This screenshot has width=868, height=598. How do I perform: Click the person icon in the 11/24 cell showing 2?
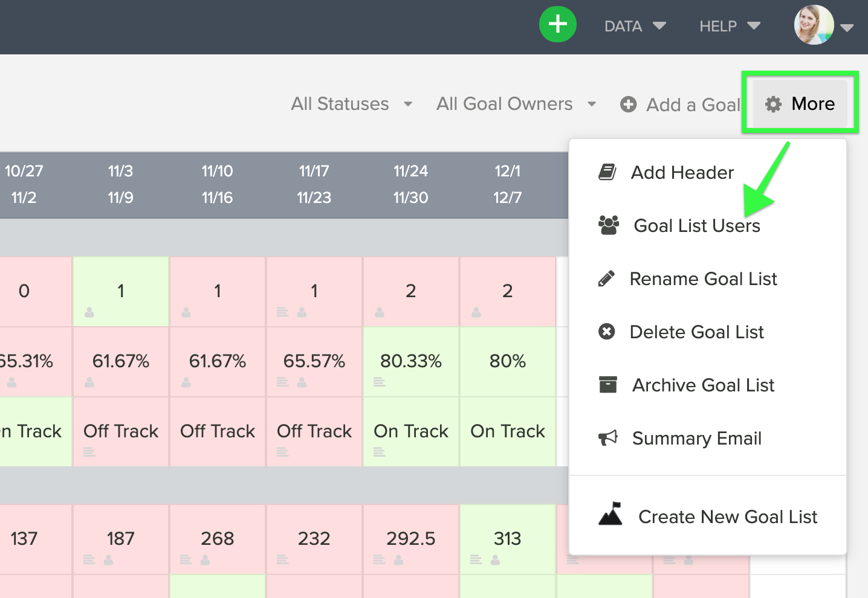(x=380, y=312)
